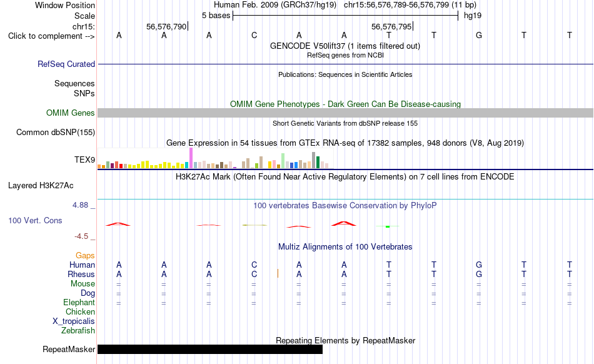Viewport: 594px width, 364px height.
Task: Select the X_tropicalis species label
Action: point(74,321)
